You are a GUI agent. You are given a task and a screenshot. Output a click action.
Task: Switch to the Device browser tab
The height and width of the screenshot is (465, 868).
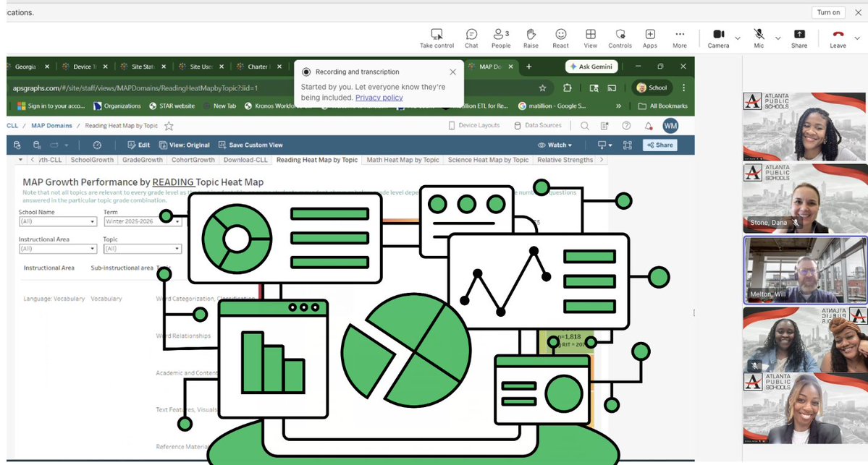(84, 67)
